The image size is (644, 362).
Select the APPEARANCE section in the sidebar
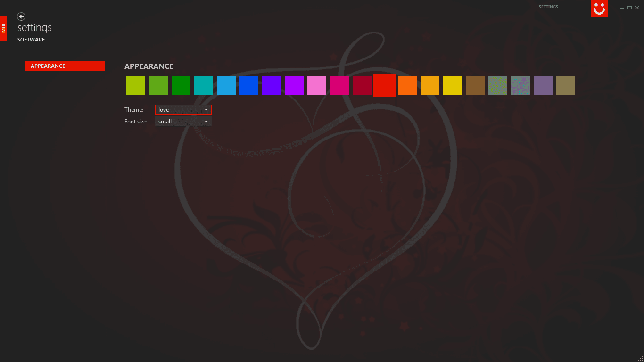coord(65,66)
